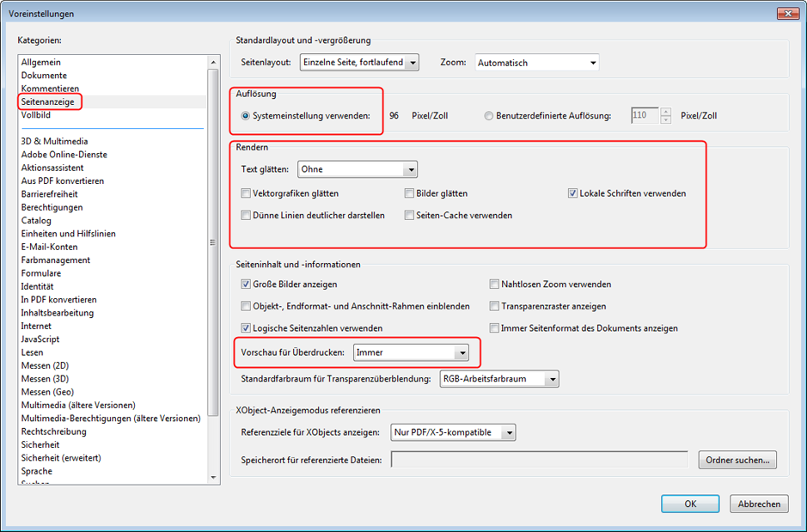Tick Objekt-, Endformat- und Anschnitt-Rahmen einblenden
The height and width of the screenshot is (532, 807).
click(246, 306)
